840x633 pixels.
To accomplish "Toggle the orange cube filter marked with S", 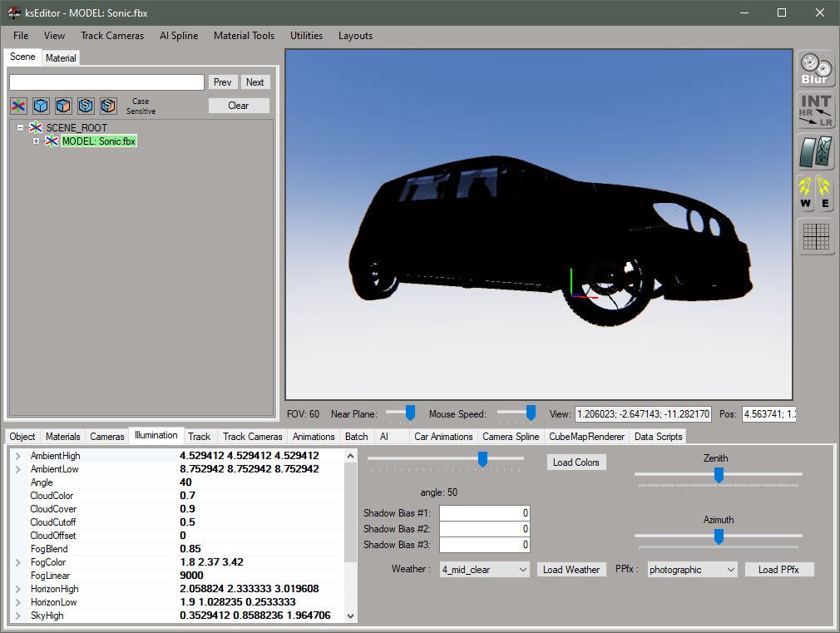I will click(108, 106).
